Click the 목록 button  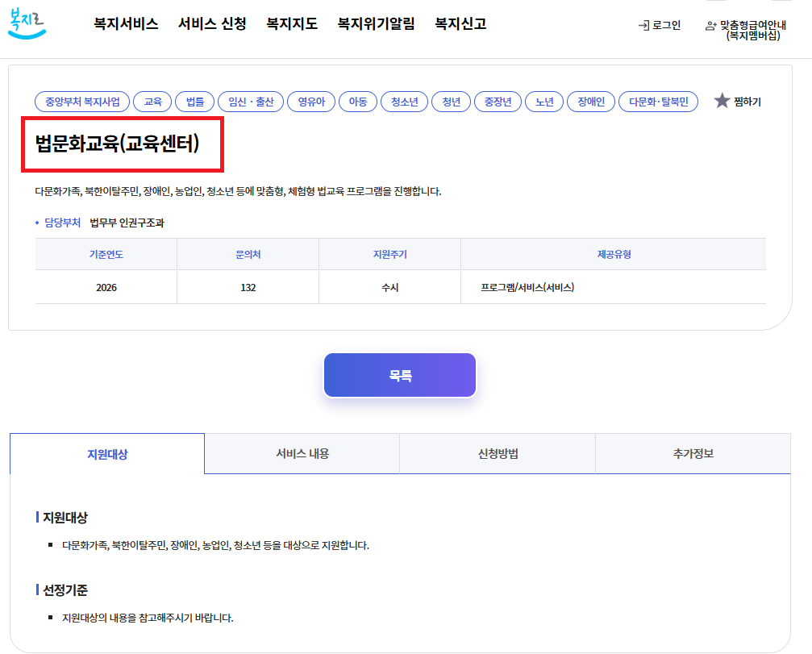(400, 376)
